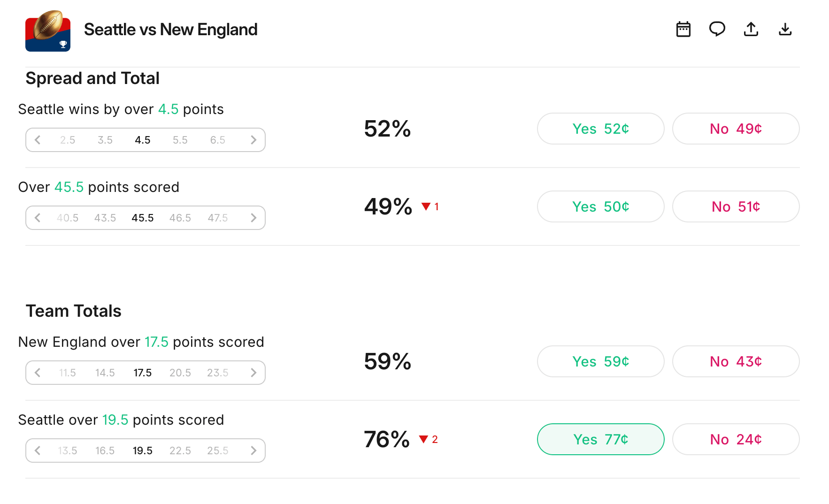The height and width of the screenshot is (504, 829).
Task: Click right chevron on total points selector
Action: click(x=253, y=218)
